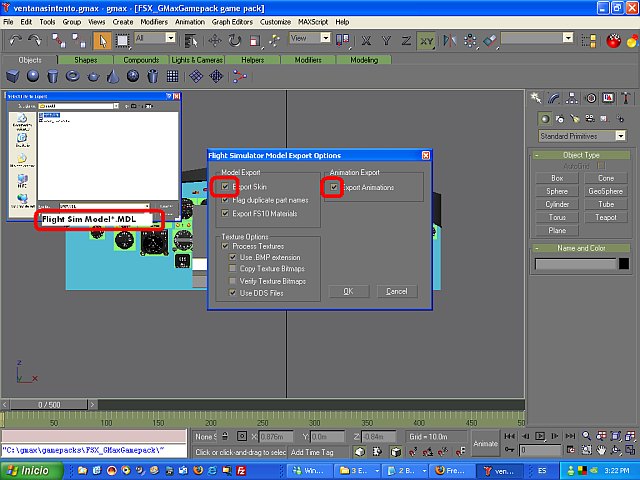This screenshot has height=480, width=640.
Task: Click the Teapot primitive button
Action: [604, 217]
